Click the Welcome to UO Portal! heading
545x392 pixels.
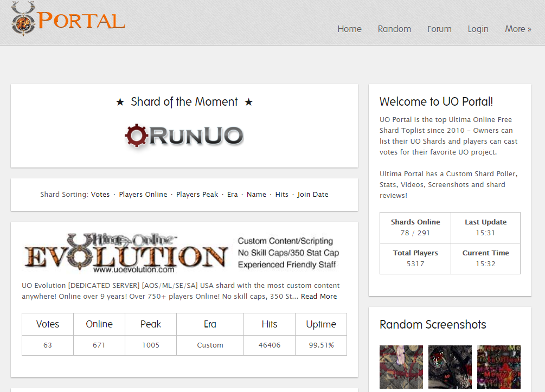click(436, 102)
